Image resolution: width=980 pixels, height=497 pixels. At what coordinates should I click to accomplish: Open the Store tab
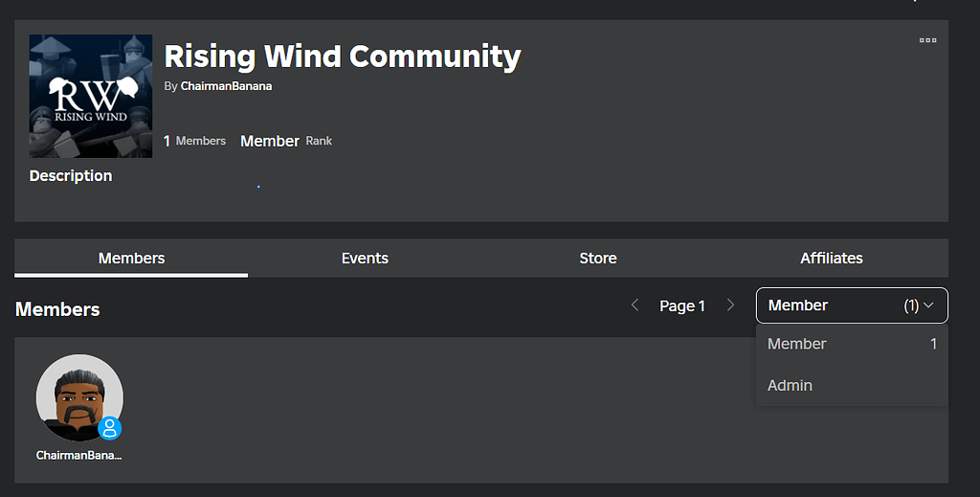click(x=598, y=258)
